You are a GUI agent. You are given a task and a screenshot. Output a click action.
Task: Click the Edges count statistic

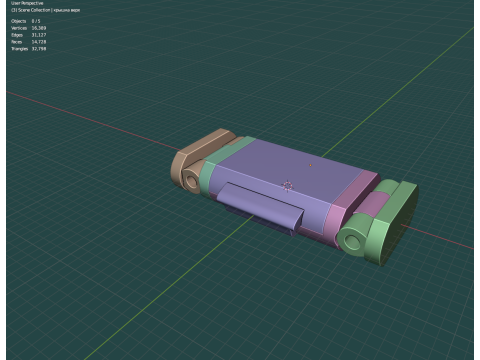coord(29,35)
